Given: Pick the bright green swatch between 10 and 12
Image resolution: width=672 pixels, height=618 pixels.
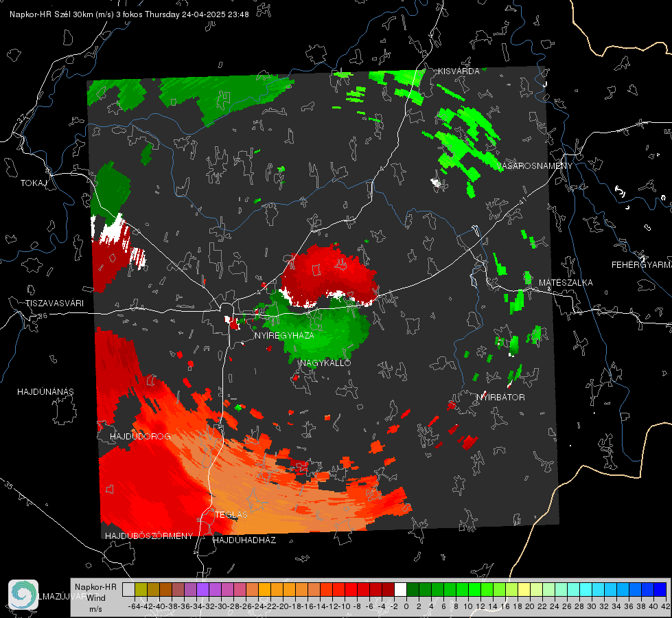Looking at the screenshot, I should (x=474, y=590).
